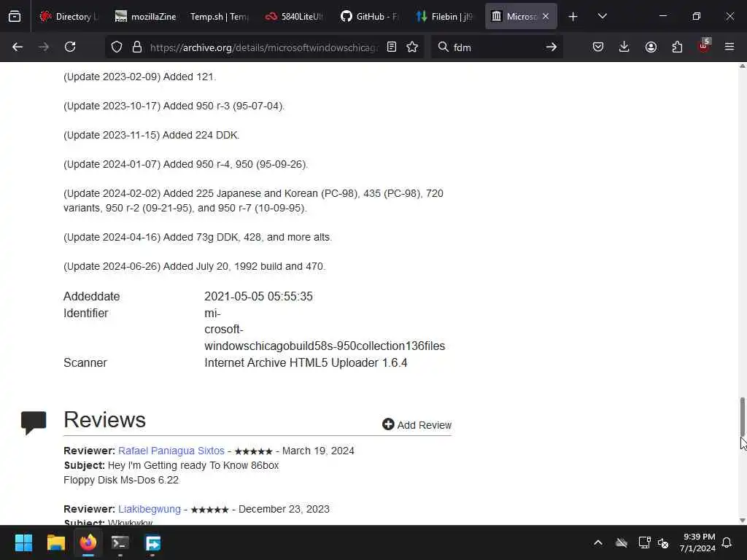Image resolution: width=747 pixels, height=560 pixels.
Task: Click the search box containing fdm
Action: click(x=495, y=47)
